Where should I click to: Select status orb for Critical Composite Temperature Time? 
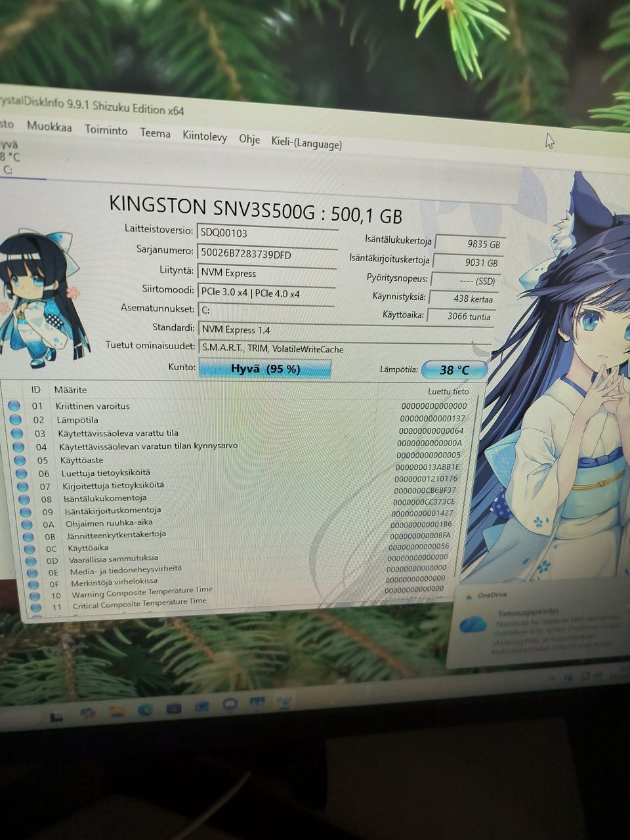(36, 607)
